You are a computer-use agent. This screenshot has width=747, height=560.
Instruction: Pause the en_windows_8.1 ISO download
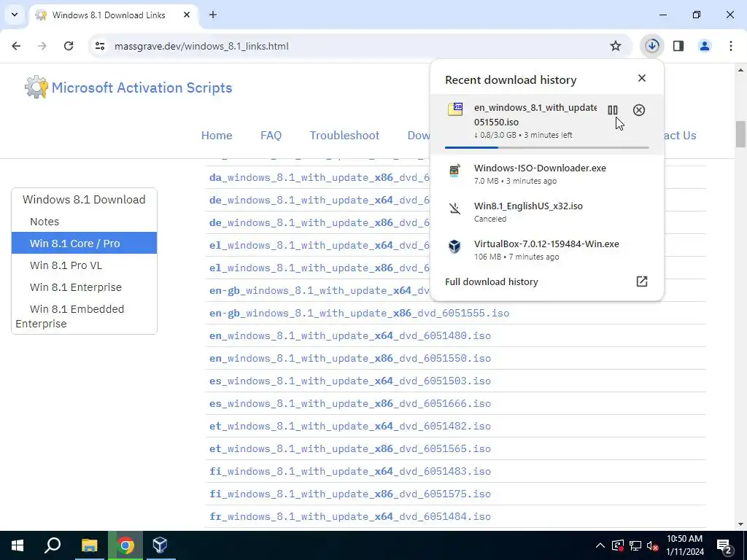[613, 111]
